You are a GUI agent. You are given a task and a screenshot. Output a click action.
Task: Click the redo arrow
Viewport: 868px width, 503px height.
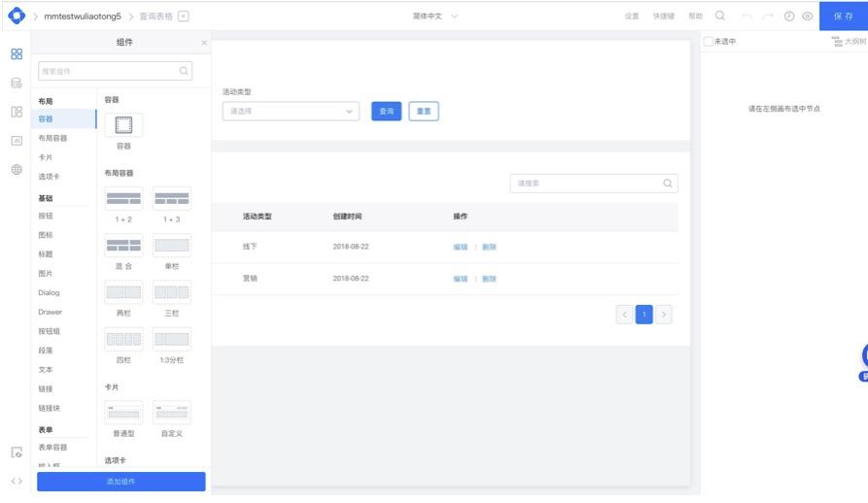[x=768, y=17]
